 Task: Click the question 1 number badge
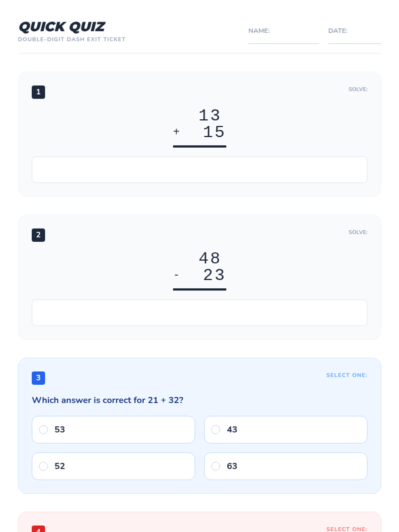pos(38,92)
